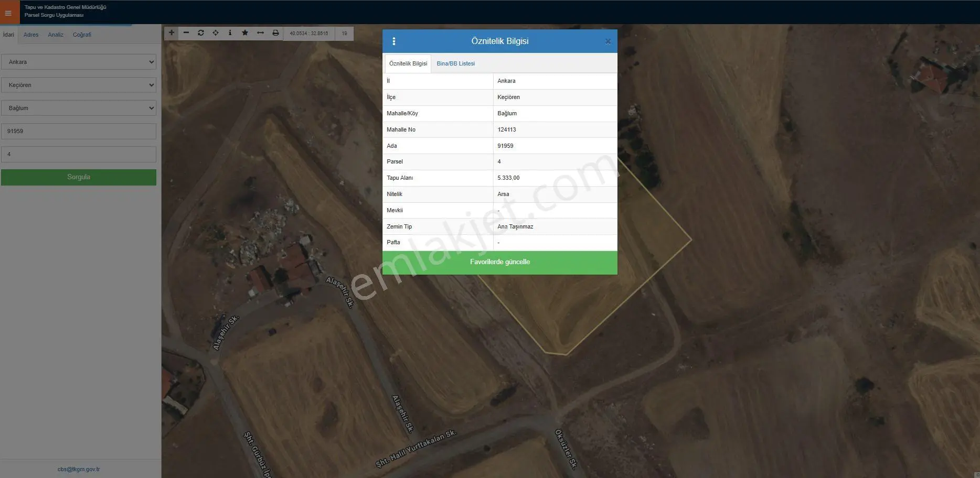Click Favorilerde güncelle button
Viewport: 980px width, 478px height.
tap(500, 262)
